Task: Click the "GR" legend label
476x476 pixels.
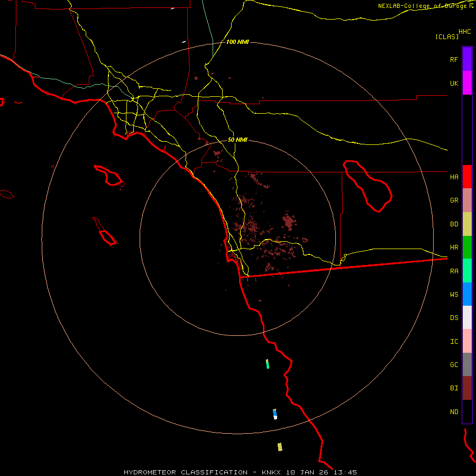Action: 454,200
